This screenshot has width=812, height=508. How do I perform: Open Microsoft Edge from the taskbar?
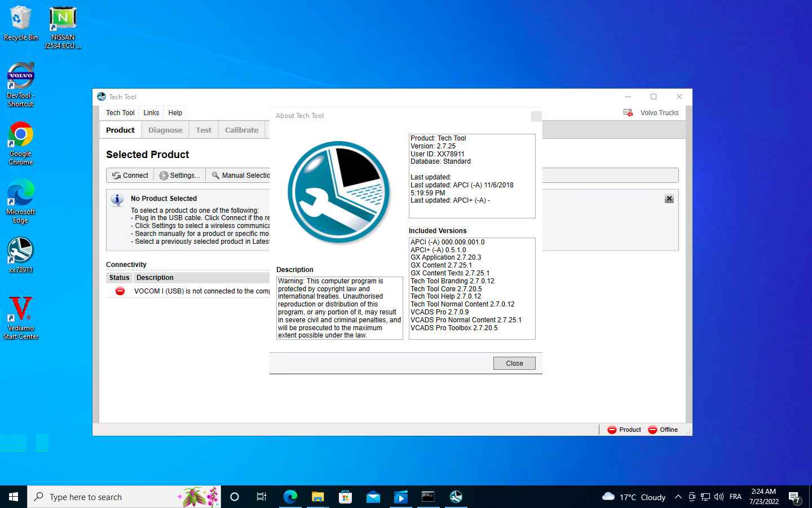click(290, 497)
